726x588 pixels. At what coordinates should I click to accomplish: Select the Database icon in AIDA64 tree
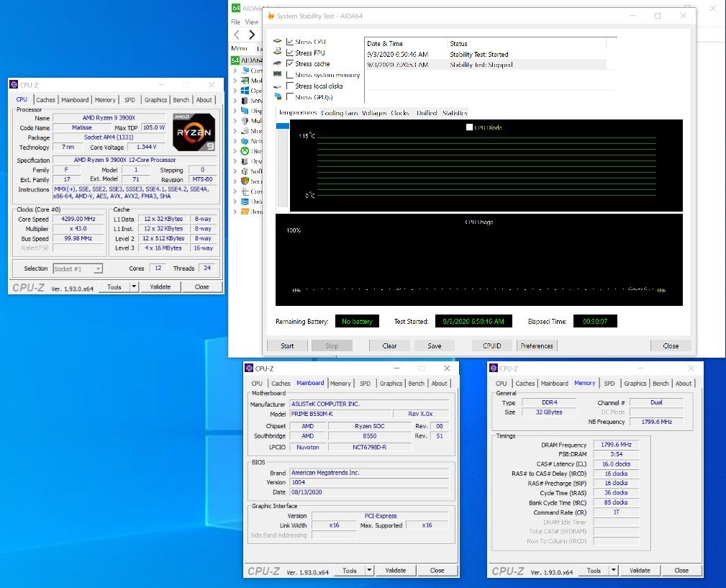tap(245, 202)
